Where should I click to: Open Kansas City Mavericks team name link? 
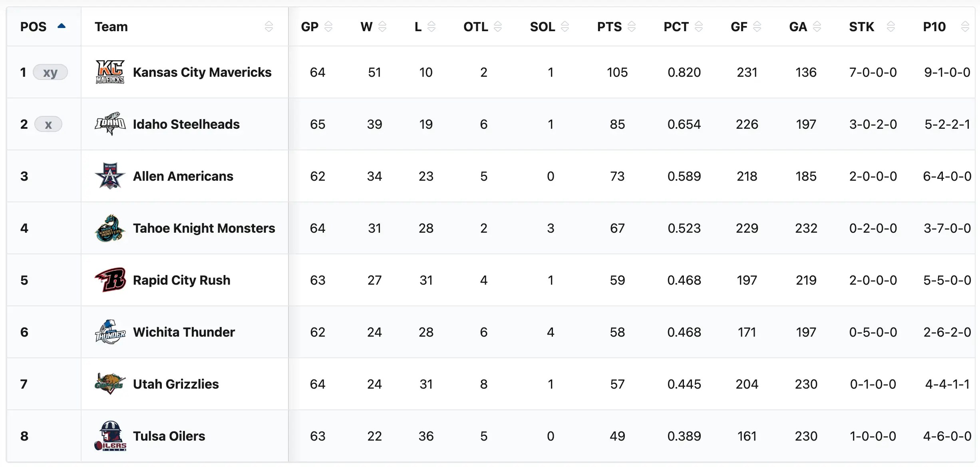click(x=202, y=72)
